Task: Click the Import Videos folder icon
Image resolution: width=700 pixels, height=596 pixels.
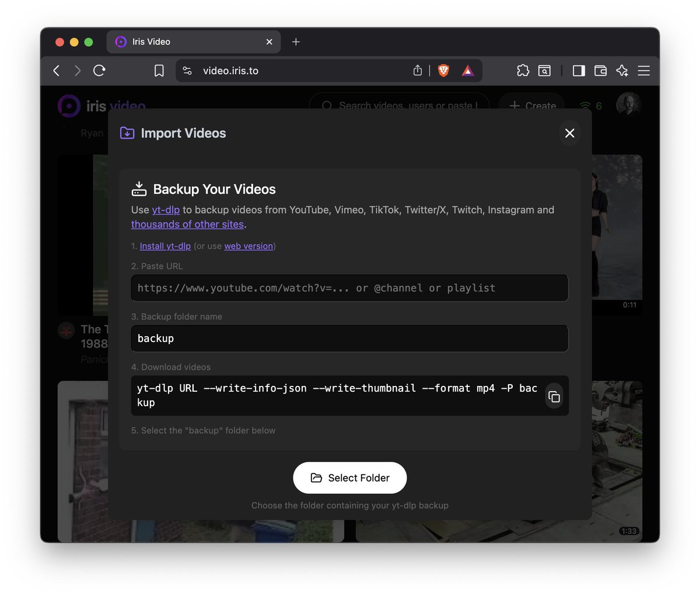Action: pos(127,133)
